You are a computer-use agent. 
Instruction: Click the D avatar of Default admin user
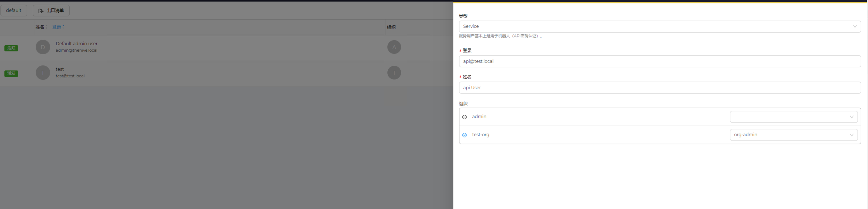click(43, 47)
